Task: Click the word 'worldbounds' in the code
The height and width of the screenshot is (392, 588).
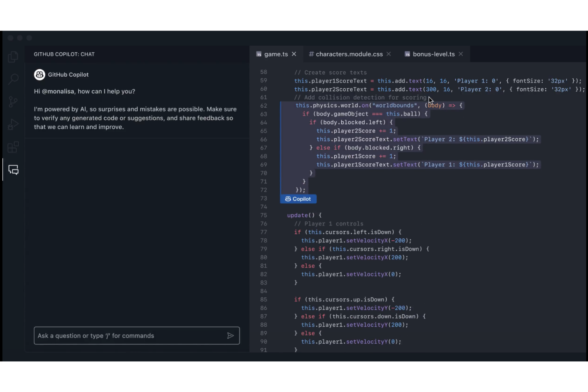Action: pyautogui.click(x=395, y=105)
